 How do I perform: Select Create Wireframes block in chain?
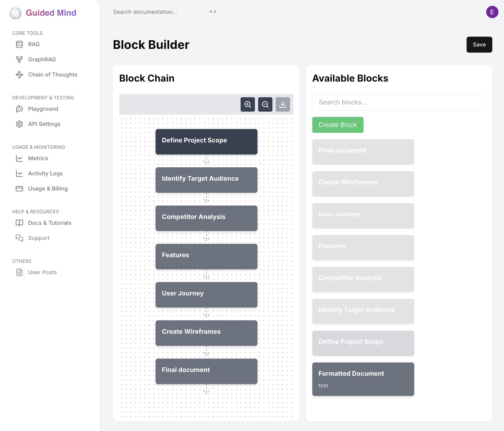[206, 333]
